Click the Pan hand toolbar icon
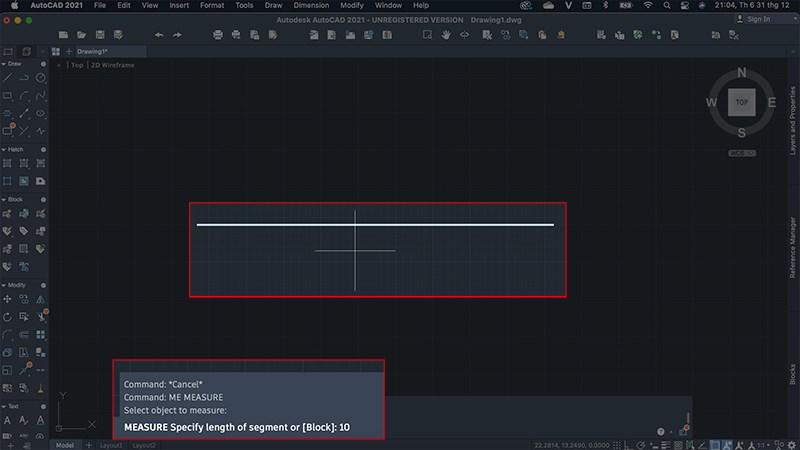 tap(446, 35)
